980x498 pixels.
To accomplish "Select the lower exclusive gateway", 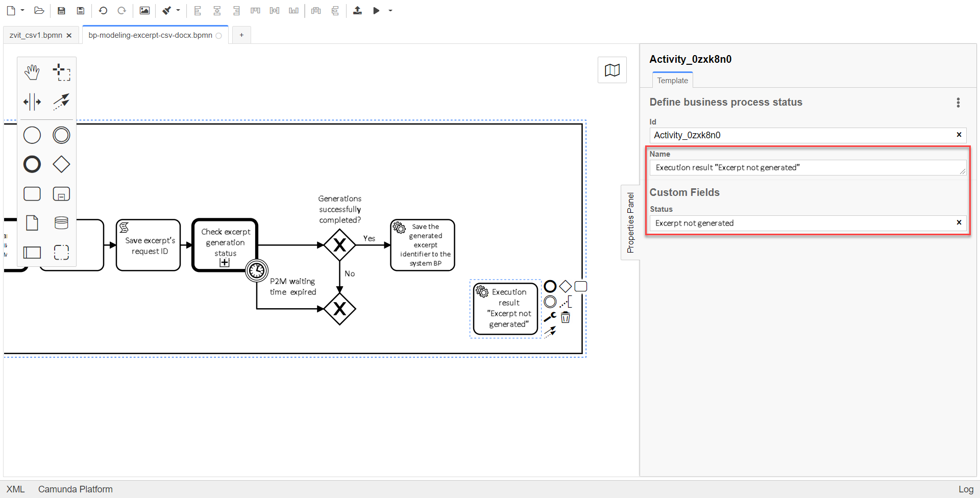I will pos(339,309).
